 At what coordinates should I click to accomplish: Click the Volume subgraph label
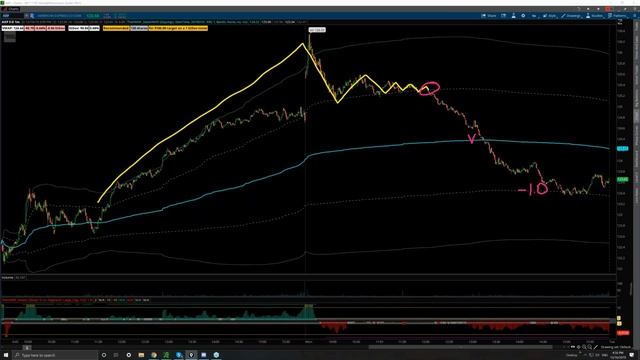[7, 278]
